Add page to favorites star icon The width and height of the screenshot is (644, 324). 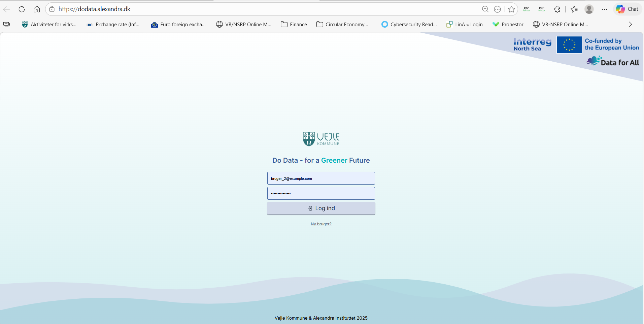click(511, 9)
